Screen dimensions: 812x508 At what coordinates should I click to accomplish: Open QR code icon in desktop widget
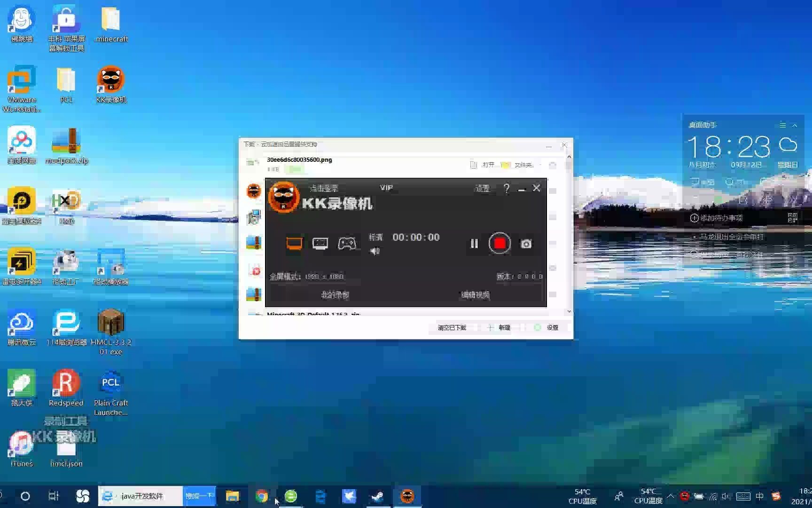pos(792,218)
